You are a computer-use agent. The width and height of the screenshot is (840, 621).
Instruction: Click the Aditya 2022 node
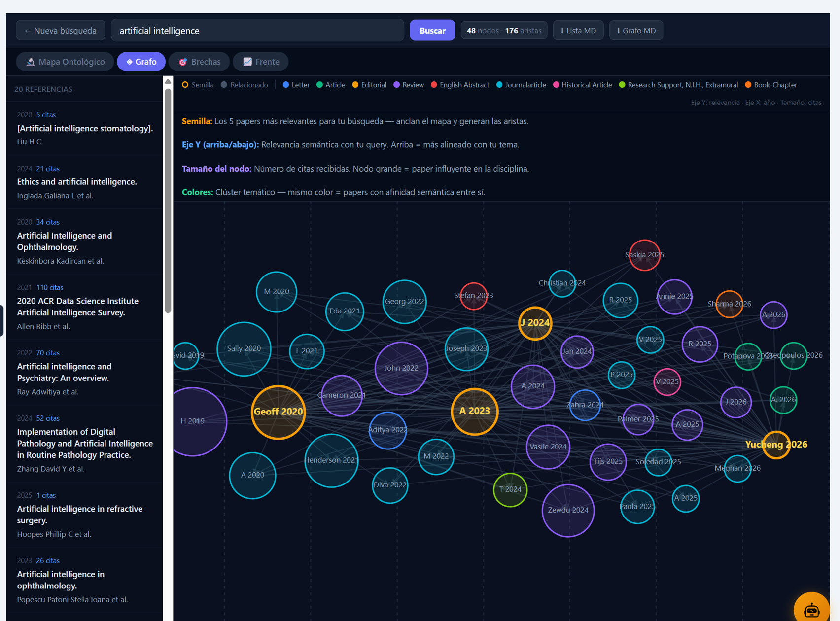click(x=387, y=430)
